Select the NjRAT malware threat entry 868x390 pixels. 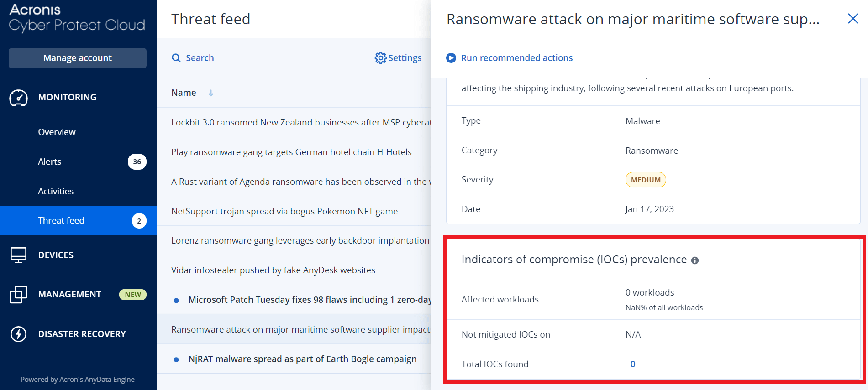[302, 359]
